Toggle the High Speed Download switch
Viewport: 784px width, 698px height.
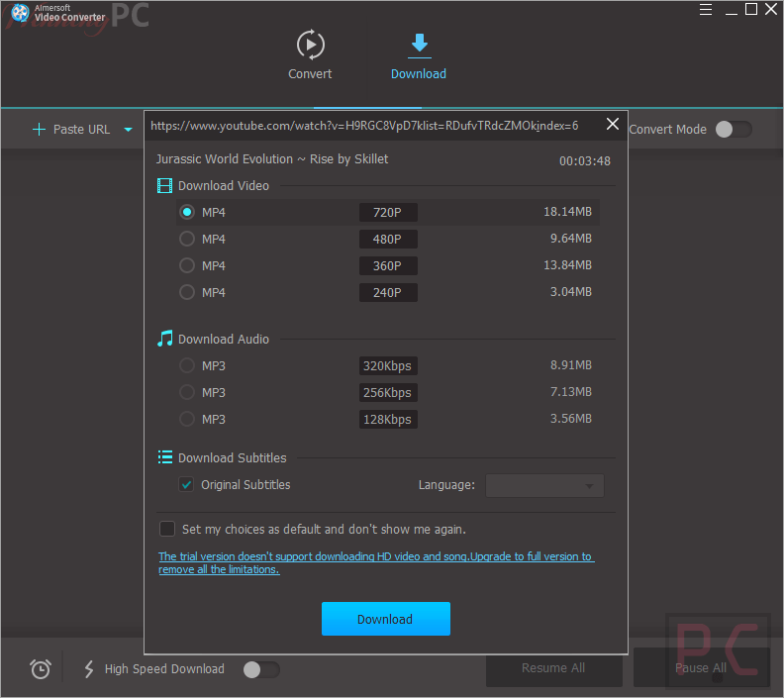click(261, 669)
